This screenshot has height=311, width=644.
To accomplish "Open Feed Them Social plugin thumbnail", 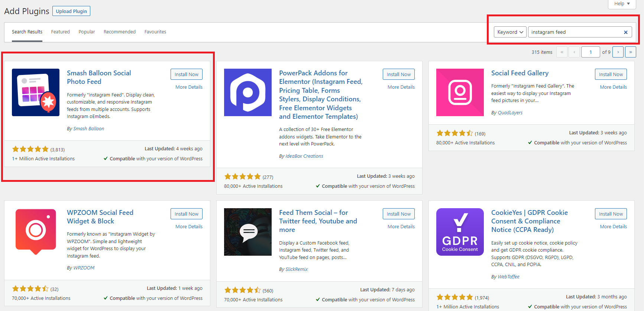I will [x=248, y=232].
